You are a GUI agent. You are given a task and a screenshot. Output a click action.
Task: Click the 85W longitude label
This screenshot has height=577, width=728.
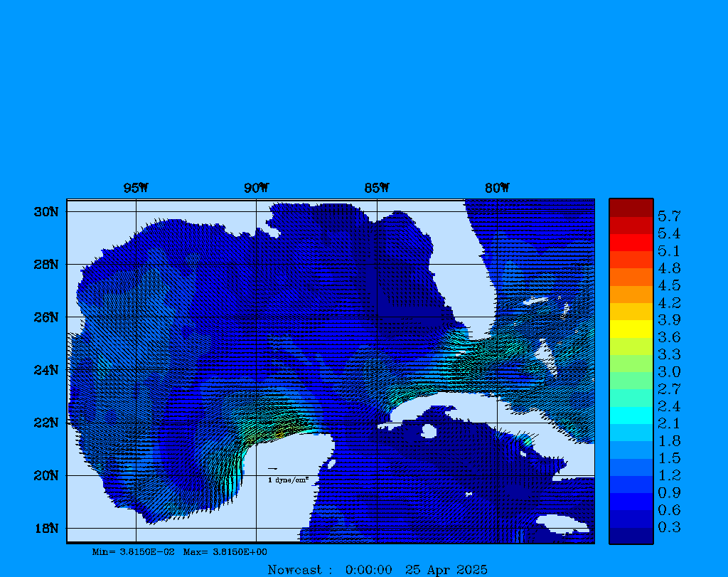[x=377, y=189]
